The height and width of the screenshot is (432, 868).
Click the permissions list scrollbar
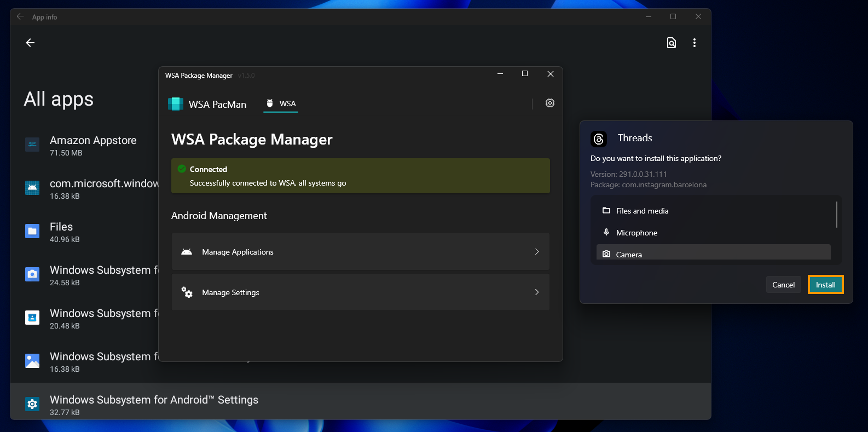(x=837, y=214)
